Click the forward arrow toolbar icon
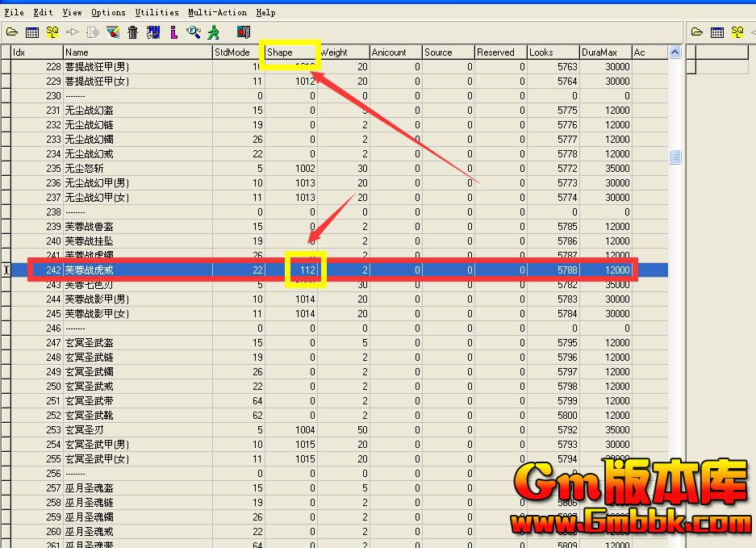756x548 pixels. click(72, 32)
